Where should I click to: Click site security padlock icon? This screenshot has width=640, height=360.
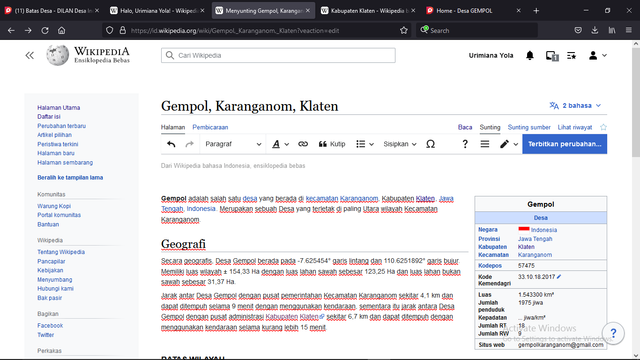pyautogui.click(x=122, y=30)
